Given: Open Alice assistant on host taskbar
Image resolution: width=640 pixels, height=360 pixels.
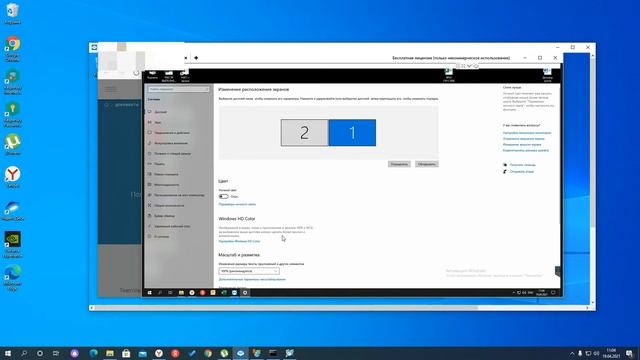Looking at the screenshot, I should tap(74, 353).
